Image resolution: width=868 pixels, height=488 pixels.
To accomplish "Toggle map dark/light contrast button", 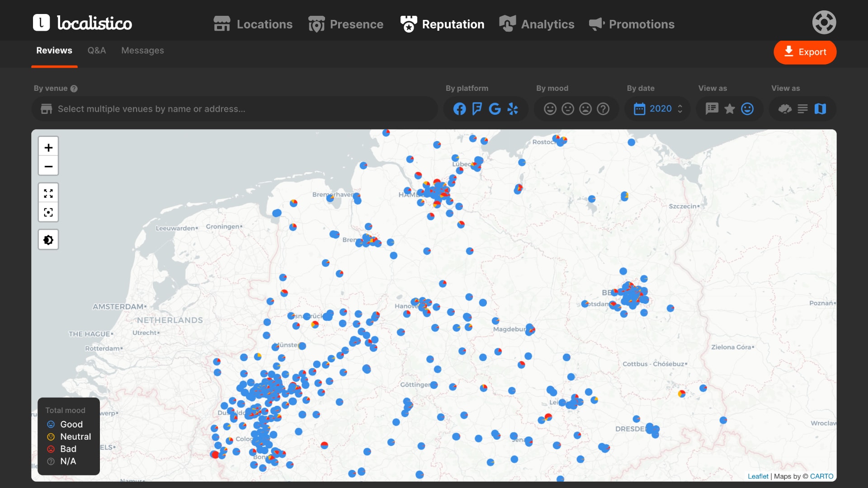I will click(x=48, y=240).
